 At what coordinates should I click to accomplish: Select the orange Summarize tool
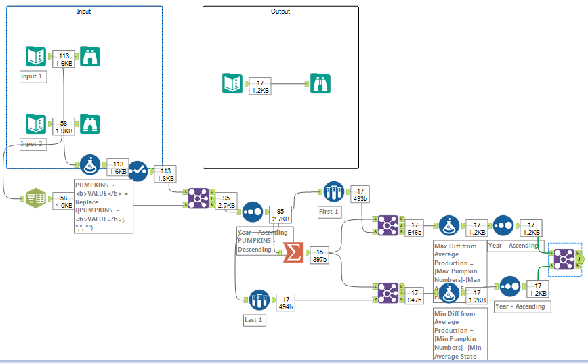[x=293, y=252]
